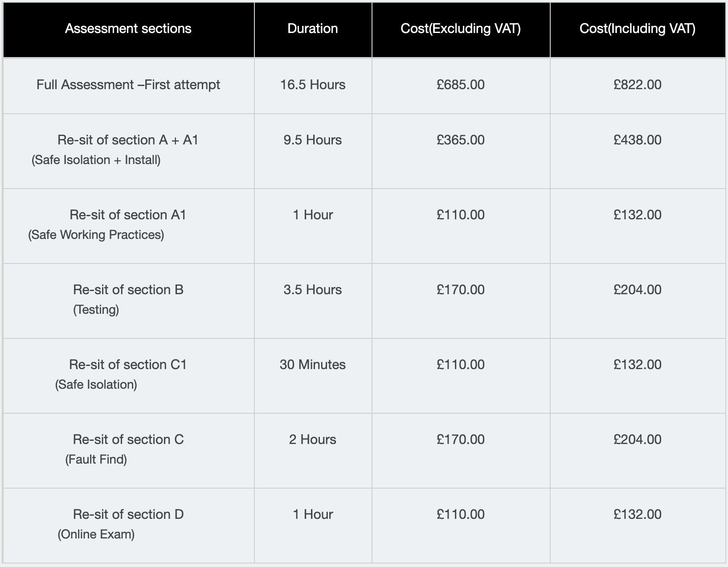
Task: Select the "30 Minutes" duration cell
Action: point(313,365)
